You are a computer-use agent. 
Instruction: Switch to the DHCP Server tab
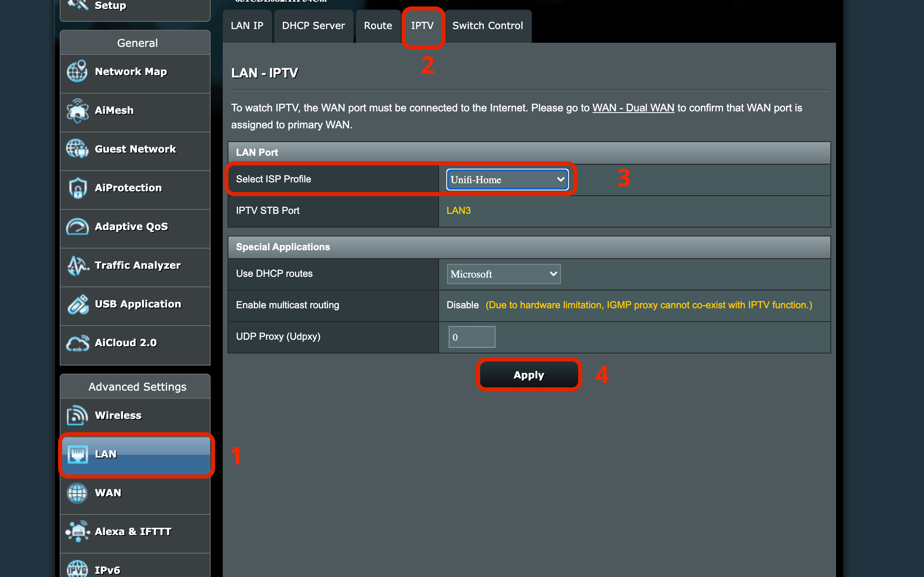(x=313, y=26)
